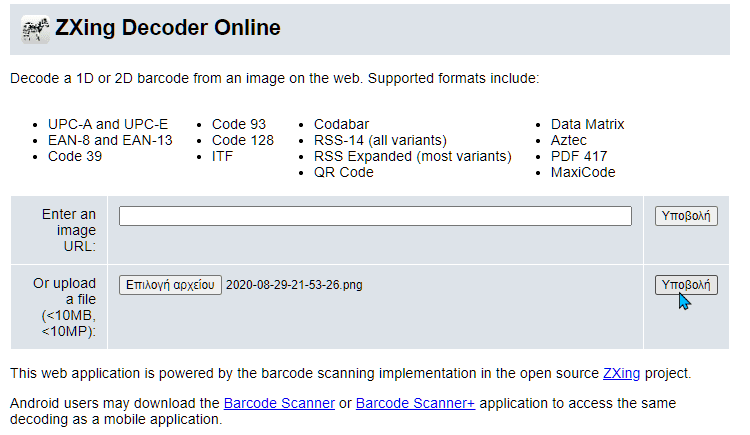Click the ZXing logo icon in header
The image size is (750, 435).
[x=35, y=30]
